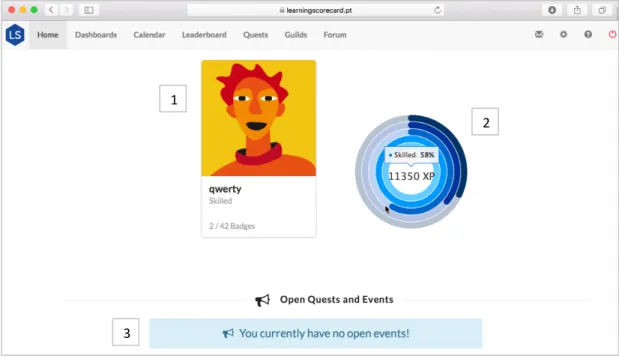Click the Safari share icon
The image size is (619, 362).
pos(577,10)
